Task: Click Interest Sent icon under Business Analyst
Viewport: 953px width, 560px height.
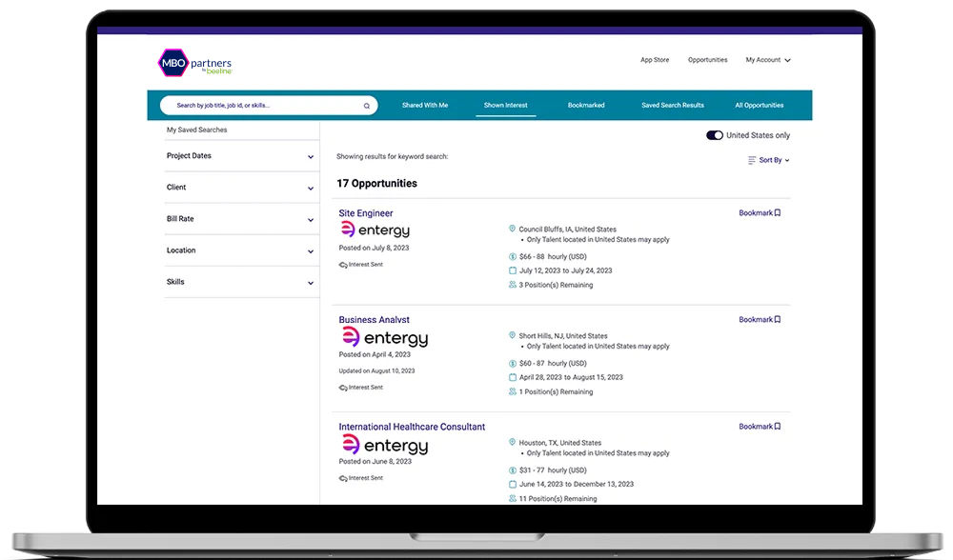Action: point(343,388)
